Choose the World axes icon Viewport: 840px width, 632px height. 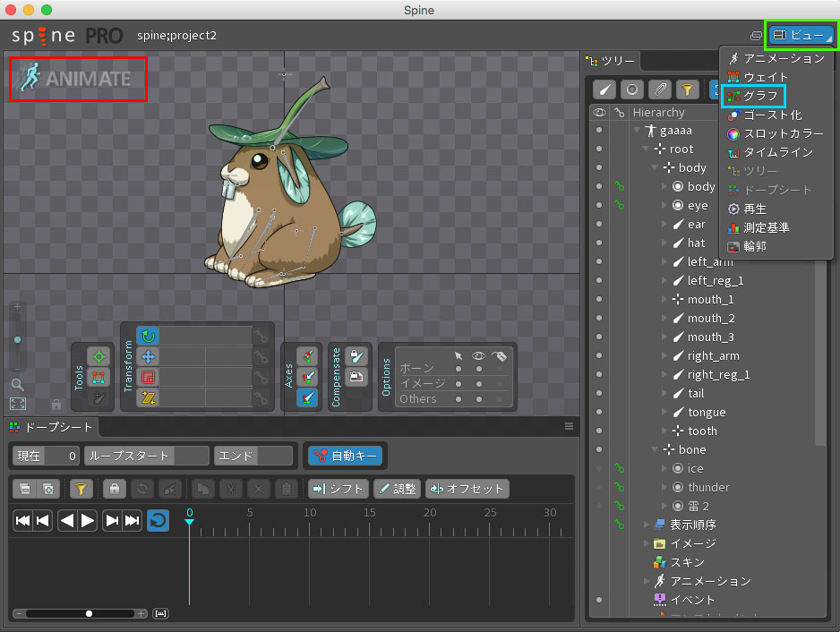pos(307,398)
